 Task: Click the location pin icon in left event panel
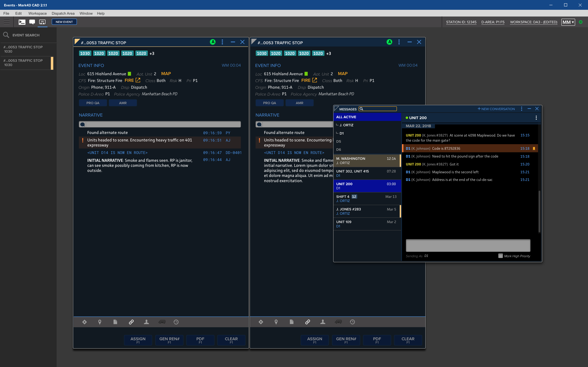pyautogui.click(x=100, y=322)
